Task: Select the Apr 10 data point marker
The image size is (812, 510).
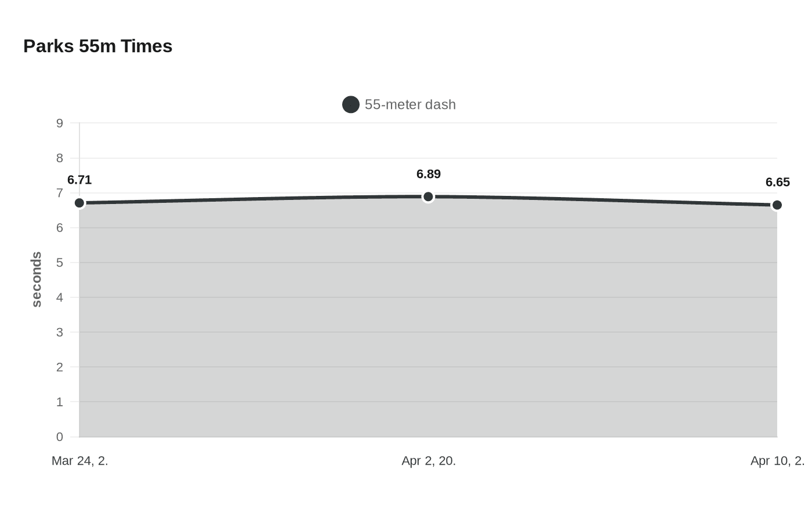Action: (777, 205)
